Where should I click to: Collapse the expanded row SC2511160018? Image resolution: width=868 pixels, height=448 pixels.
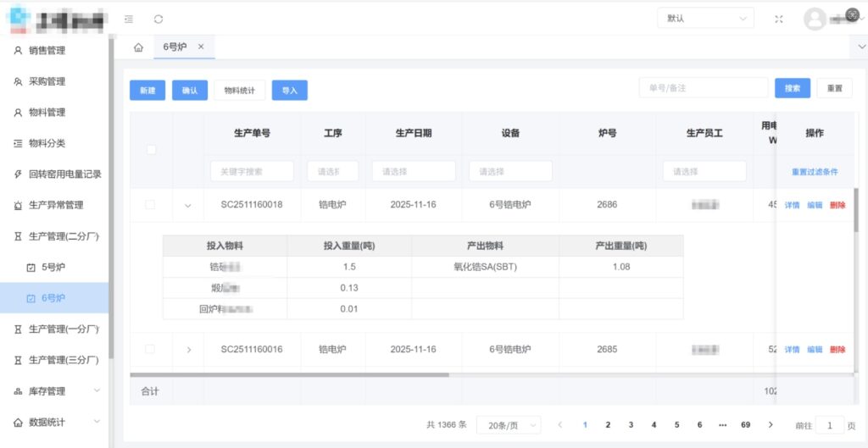[188, 205]
